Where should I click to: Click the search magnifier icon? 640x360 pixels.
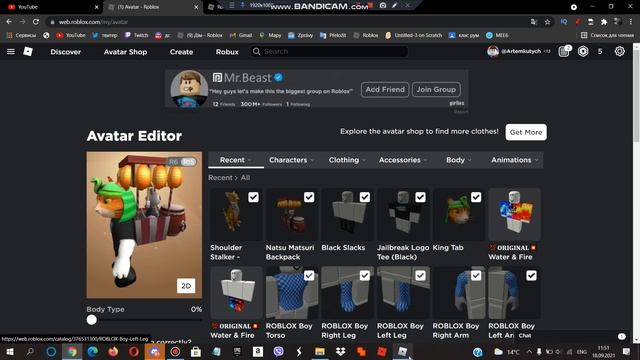(x=256, y=51)
